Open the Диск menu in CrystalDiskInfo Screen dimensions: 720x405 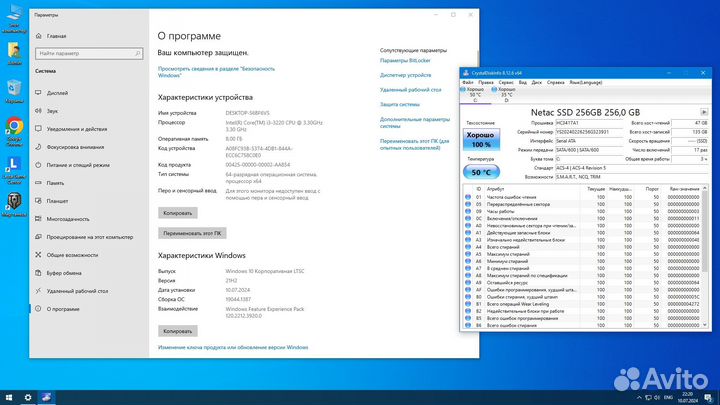(x=536, y=83)
